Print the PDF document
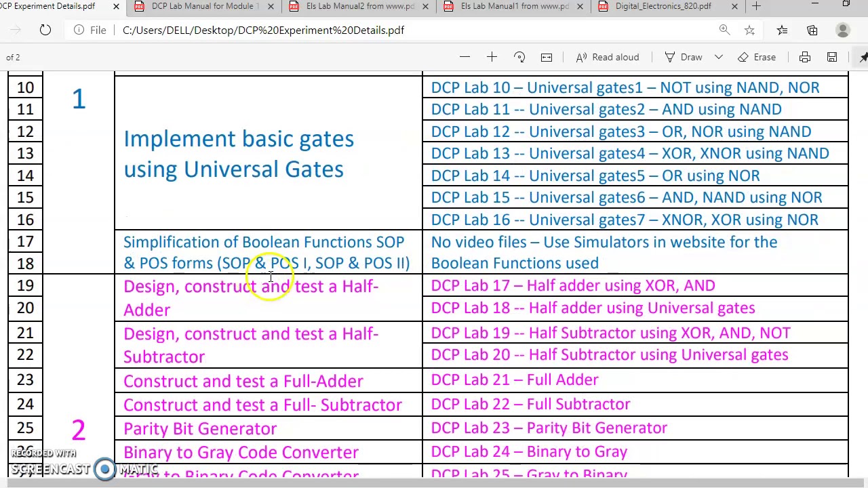The width and height of the screenshot is (868, 488). coord(805,57)
